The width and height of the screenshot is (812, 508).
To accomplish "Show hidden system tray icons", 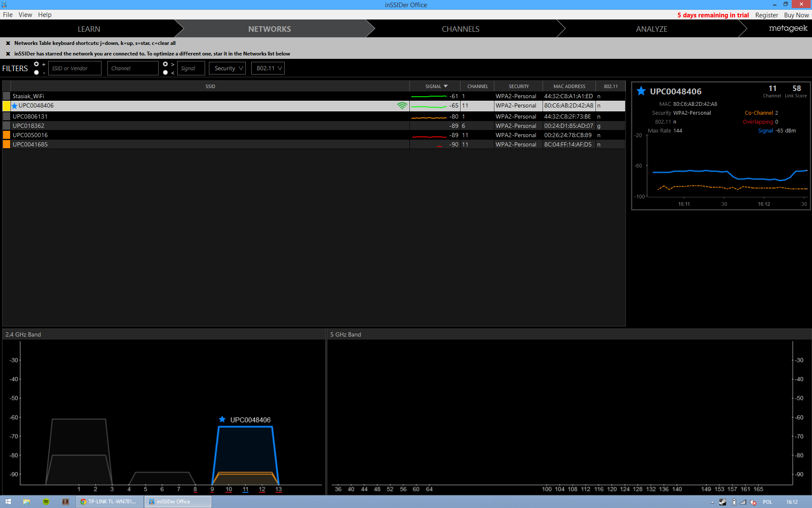I will click(712, 502).
